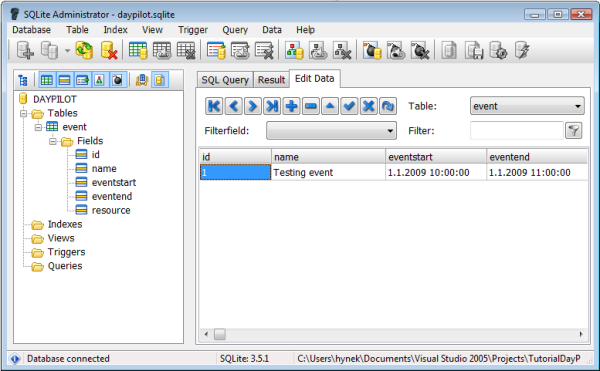Click the Delete table toolbar icon
600x371 pixels.
[186, 50]
